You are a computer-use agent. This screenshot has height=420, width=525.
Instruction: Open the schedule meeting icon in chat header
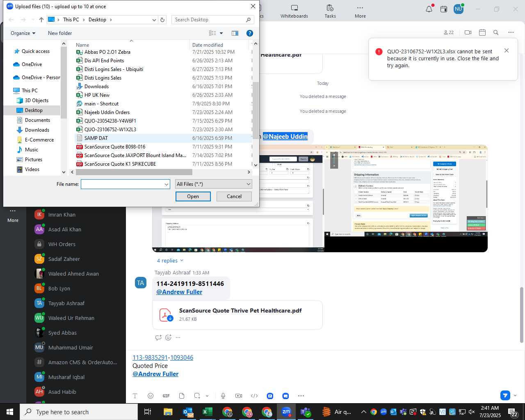click(x=482, y=32)
